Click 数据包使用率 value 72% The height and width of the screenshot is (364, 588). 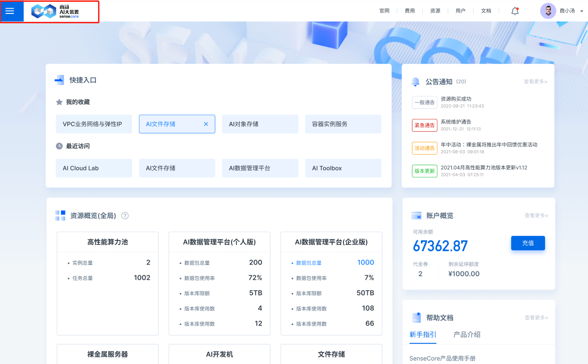pos(255,278)
